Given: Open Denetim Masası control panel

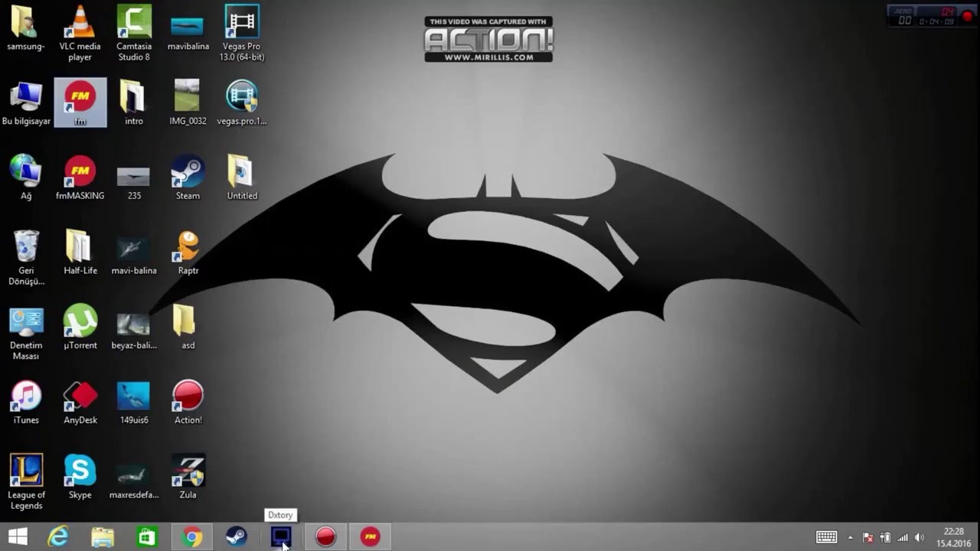Looking at the screenshot, I should point(26,334).
